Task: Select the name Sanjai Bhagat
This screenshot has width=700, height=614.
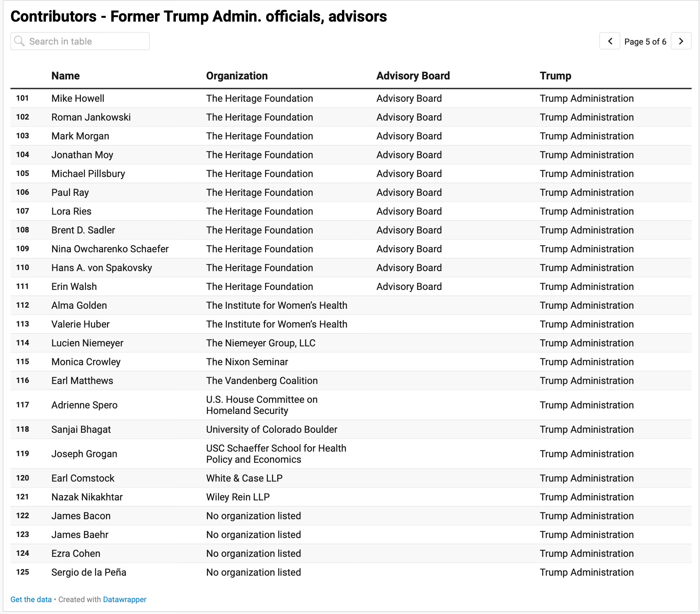Action: click(81, 429)
